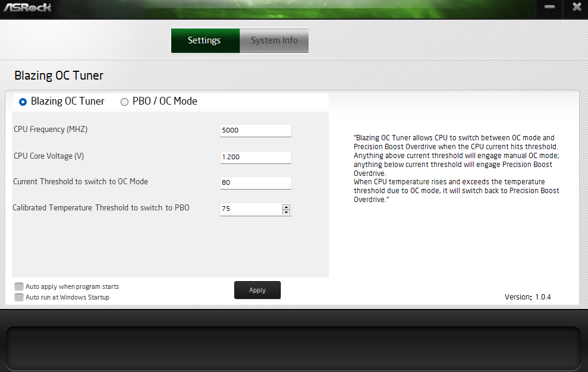Choose the PBO / OC Mode radio button
The width and height of the screenshot is (588, 372).
124,102
